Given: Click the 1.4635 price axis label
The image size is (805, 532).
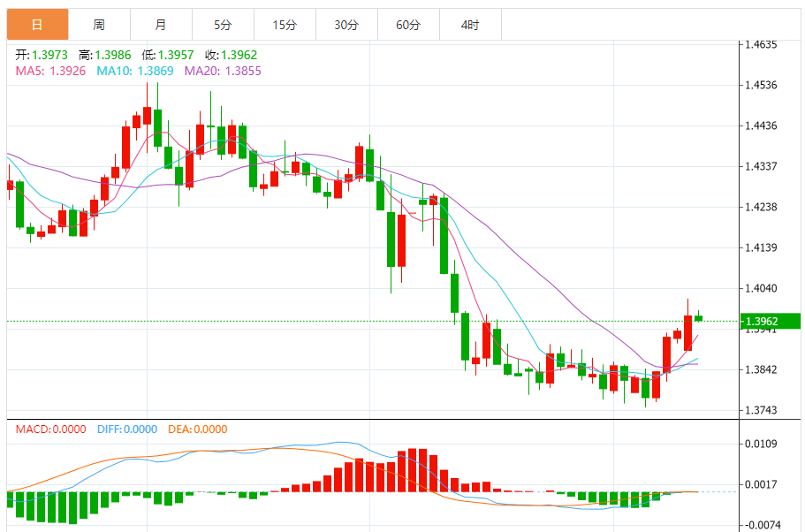Looking at the screenshot, I should pos(762,45).
